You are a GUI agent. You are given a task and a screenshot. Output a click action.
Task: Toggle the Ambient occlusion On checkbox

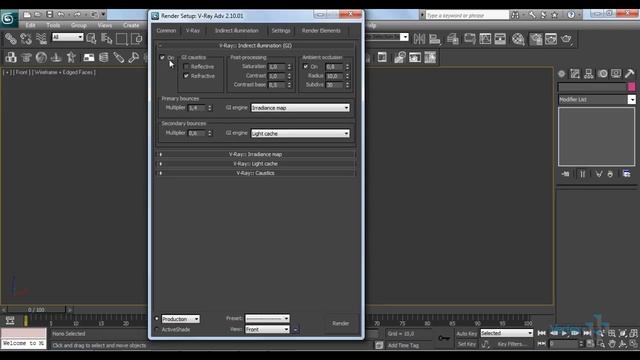[306, 66]
